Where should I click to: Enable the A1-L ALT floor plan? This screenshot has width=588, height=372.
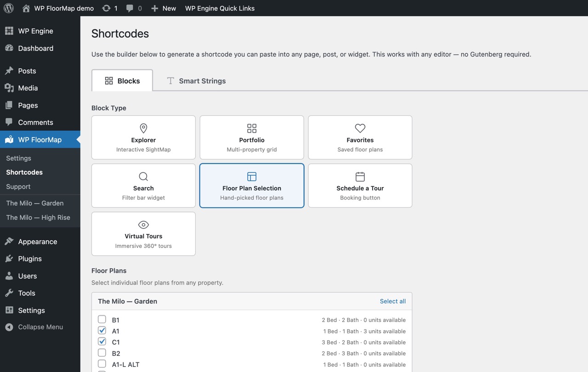(x=102, y=363)
